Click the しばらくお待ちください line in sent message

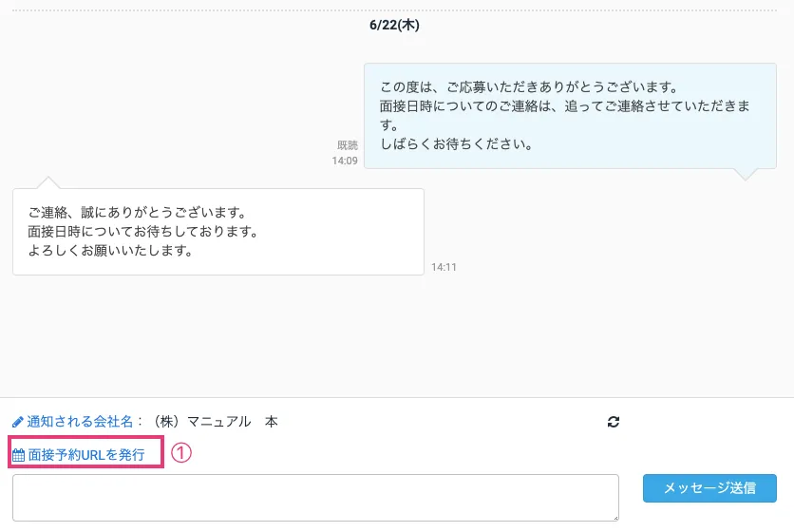tap(455, 145)
